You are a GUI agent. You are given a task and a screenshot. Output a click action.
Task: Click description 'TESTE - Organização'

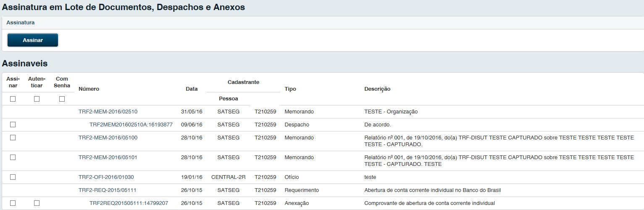[391, 112]
